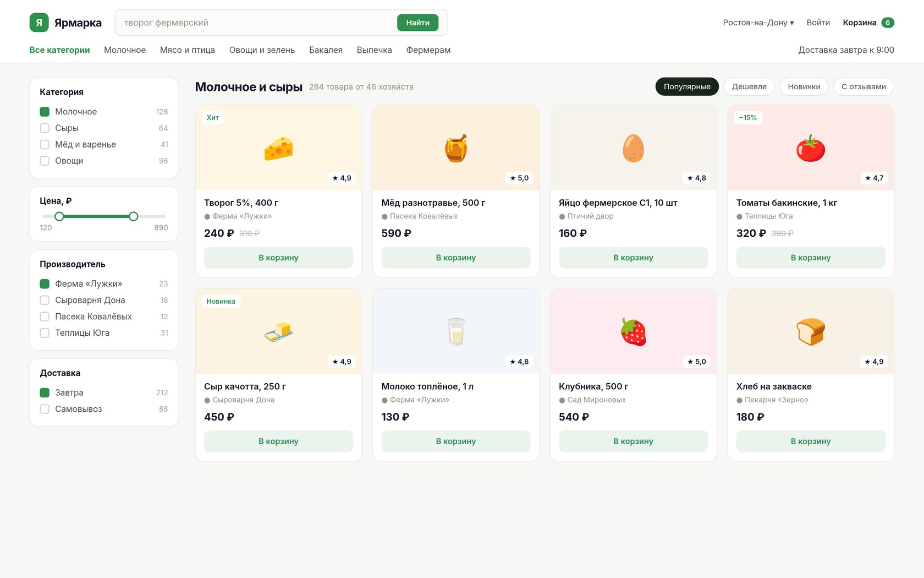Open the egg image of Яйцо фермерское

pos(633,149)
